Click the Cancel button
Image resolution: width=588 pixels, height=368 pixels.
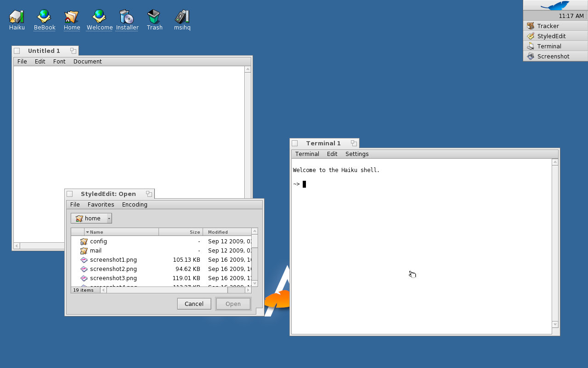coord(194,304)
